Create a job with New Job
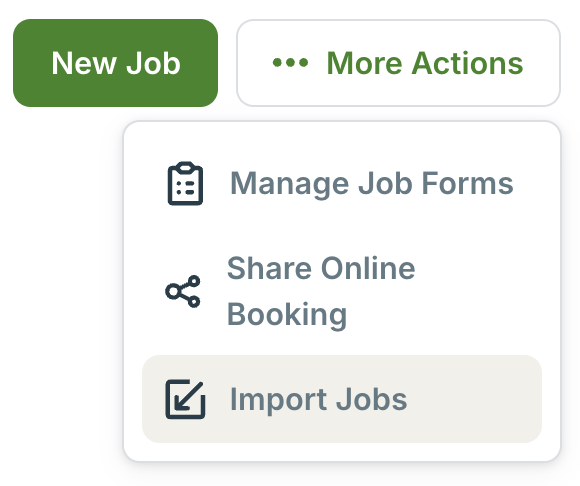 115,63
